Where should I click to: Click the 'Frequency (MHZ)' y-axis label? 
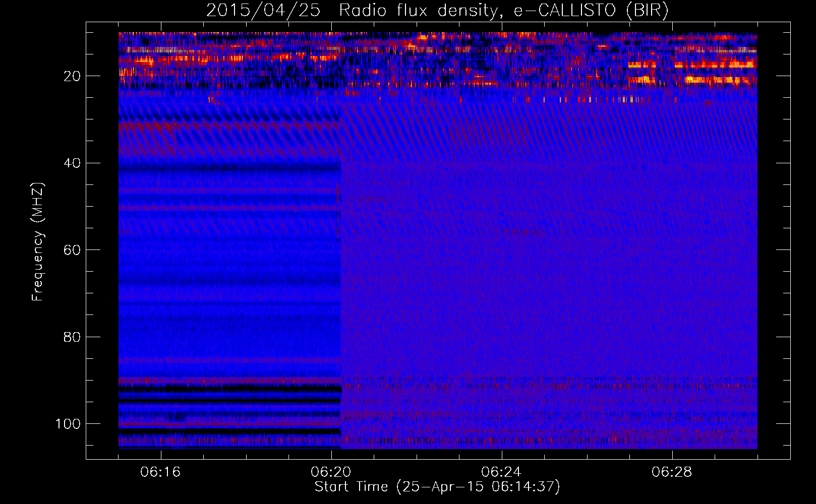pyautogui.click(x=38, y=241)
